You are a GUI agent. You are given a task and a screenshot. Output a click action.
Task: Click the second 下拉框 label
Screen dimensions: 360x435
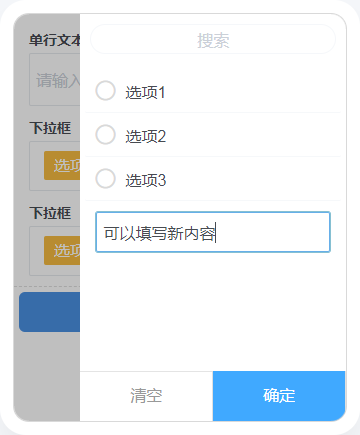[50, 213]
